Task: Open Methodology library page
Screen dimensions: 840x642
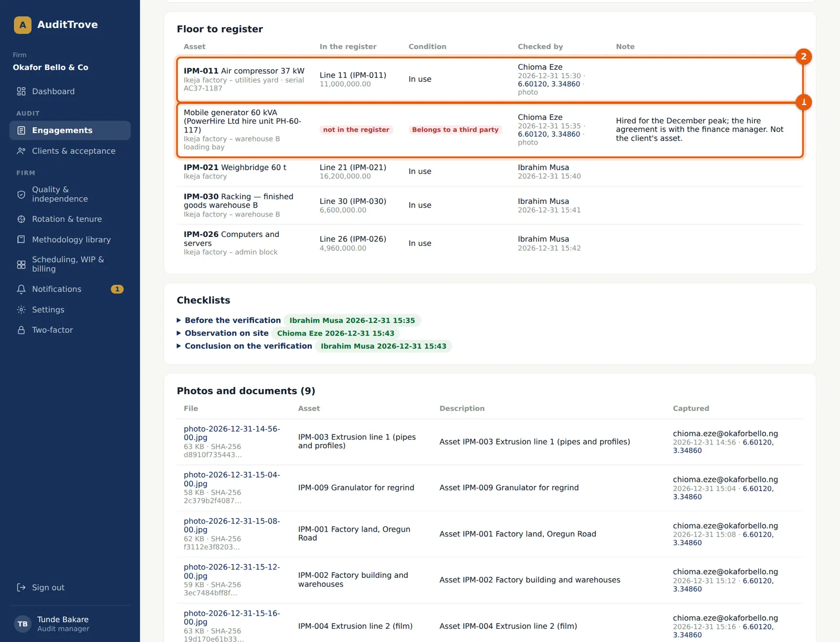Action: (x=70, y=240)
